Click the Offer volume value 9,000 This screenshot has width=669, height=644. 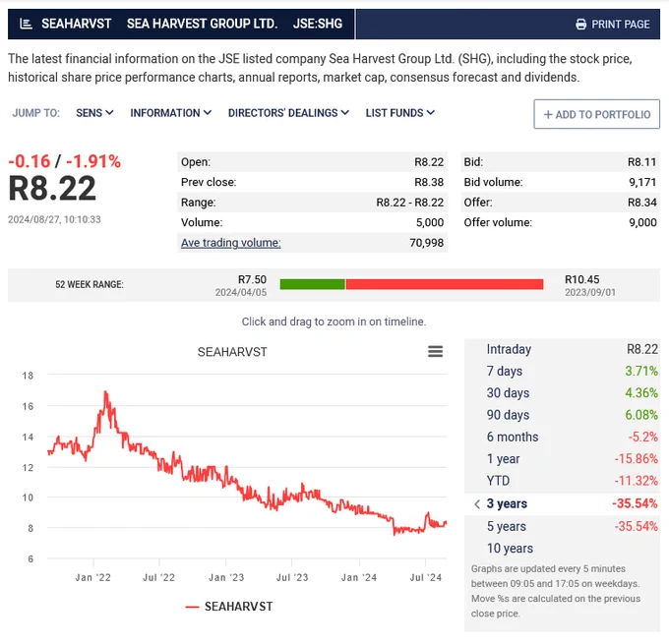(x=642, y=222)
